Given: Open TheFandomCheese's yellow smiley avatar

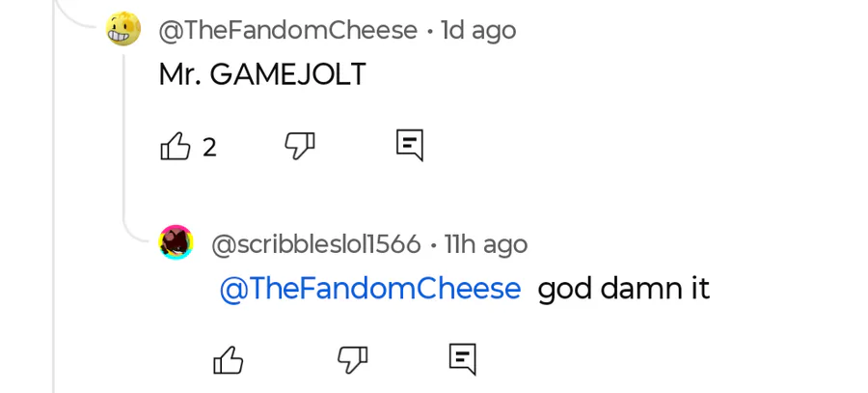Looking at the screenshot, I should click(x=123, y=30).
